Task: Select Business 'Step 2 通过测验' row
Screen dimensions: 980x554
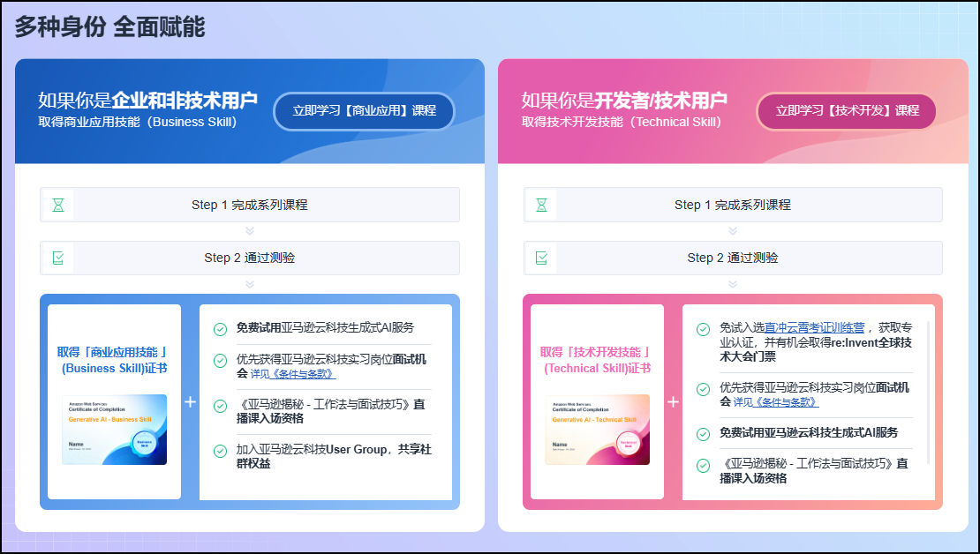Action: click(x=249, y=258)
